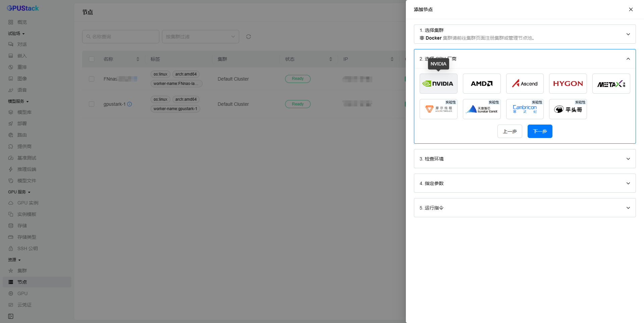644x323 pixels.
Task: Click the 存储类型 sidebar icon
Action: coord(11,237)
